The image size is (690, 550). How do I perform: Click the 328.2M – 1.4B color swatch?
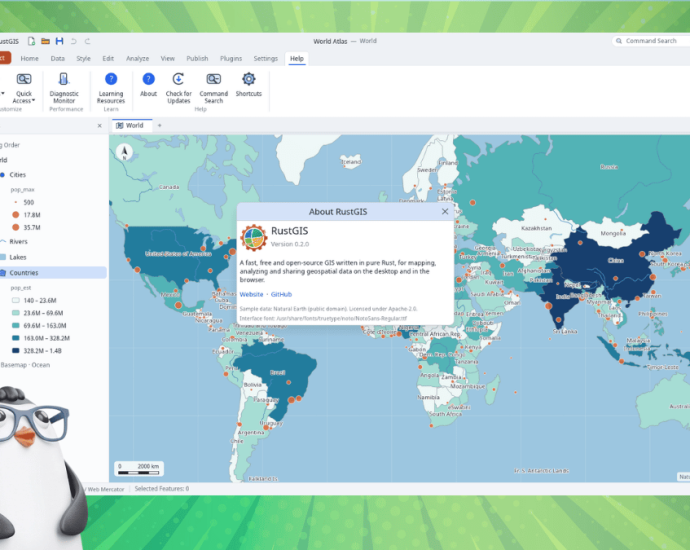(x=15, y=351)
